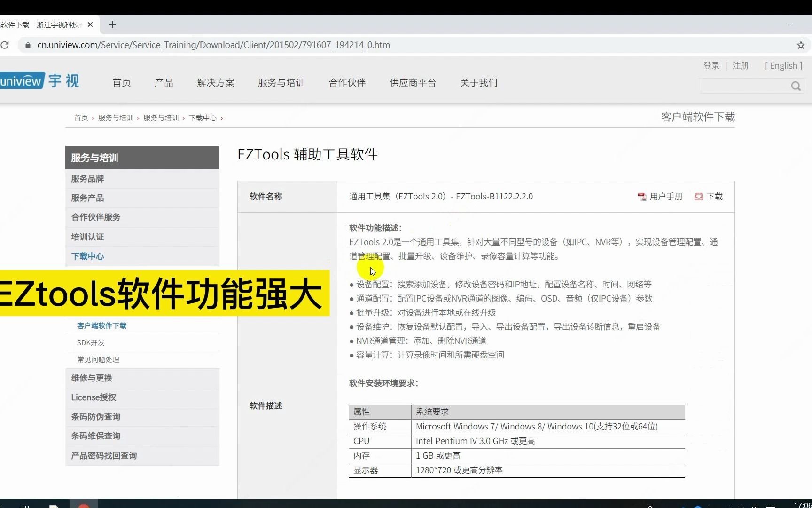The height and width of the screenshot is (508, 812).
Task: Select 服务品牌 in the sidebar
Action: [142, 179]
